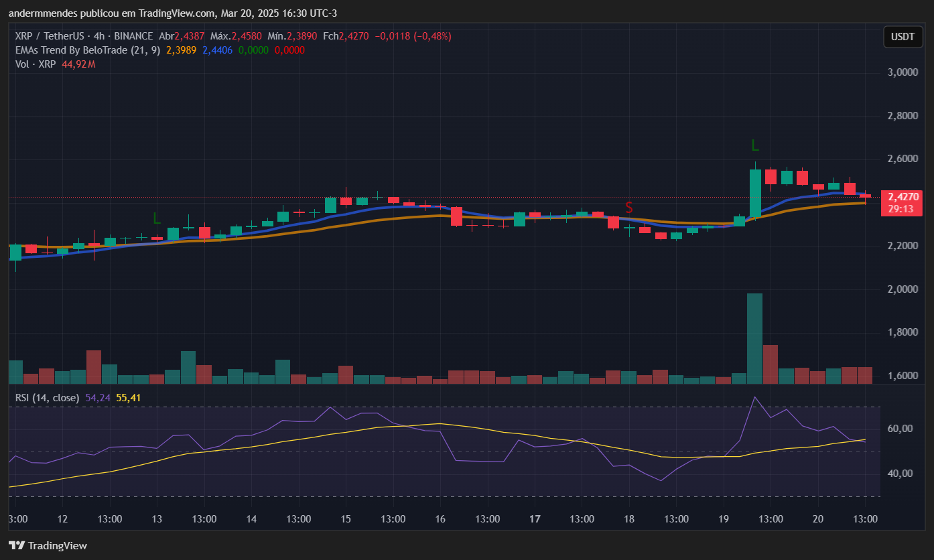Viewport: 934px width, 560px height.
Task: Click the red current price label 2,4270
Action: pyautogui.click(x=903, y=197)
